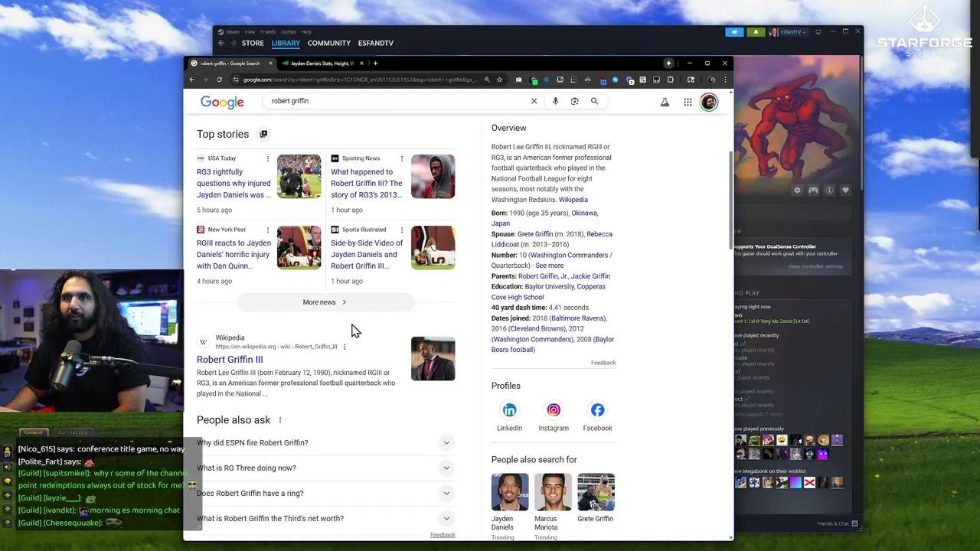Go back in Chrome
This screenshot has height=551, width=980.
(191, 80)
